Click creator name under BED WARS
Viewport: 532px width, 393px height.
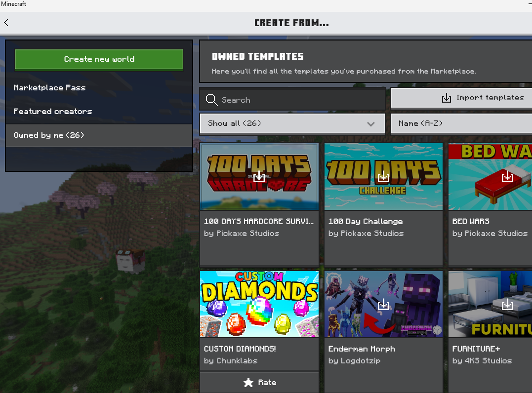click(x=490, y=234)
